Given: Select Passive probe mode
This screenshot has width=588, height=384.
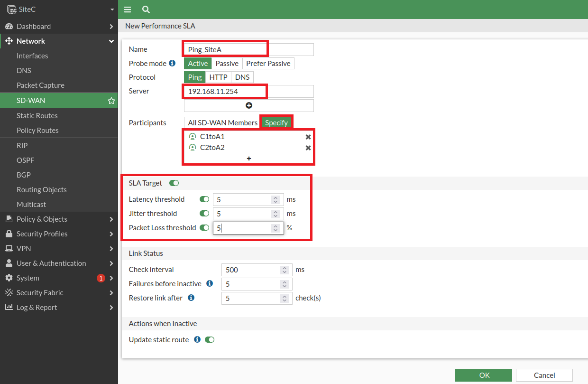Looking at the screenshot, I should tap(227, 63).
